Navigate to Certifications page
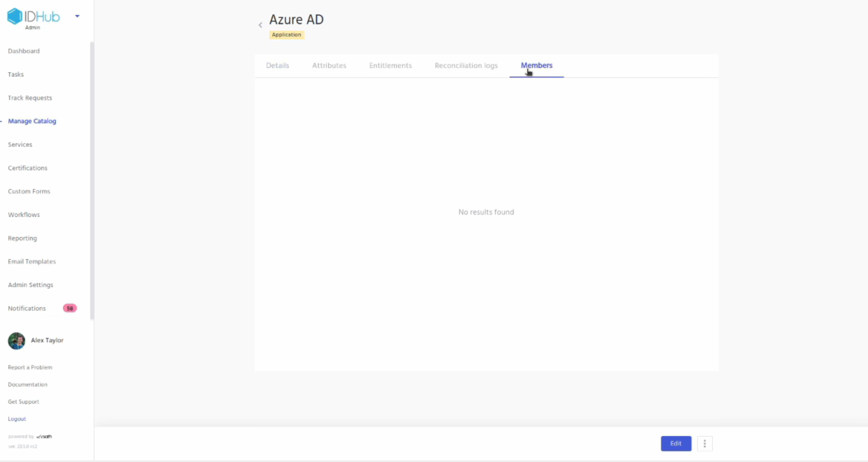Image resolution: width=868 pixels, height=462 pixels. tap(28, 168)
